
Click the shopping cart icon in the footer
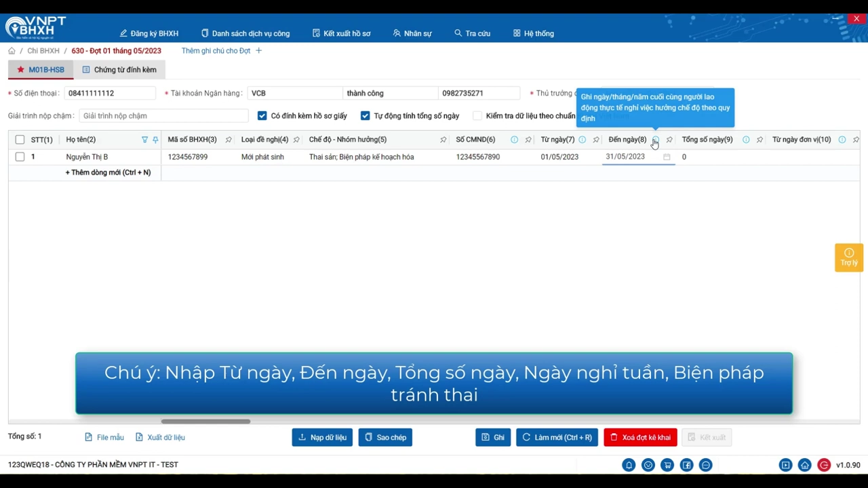tap(667, 465)
